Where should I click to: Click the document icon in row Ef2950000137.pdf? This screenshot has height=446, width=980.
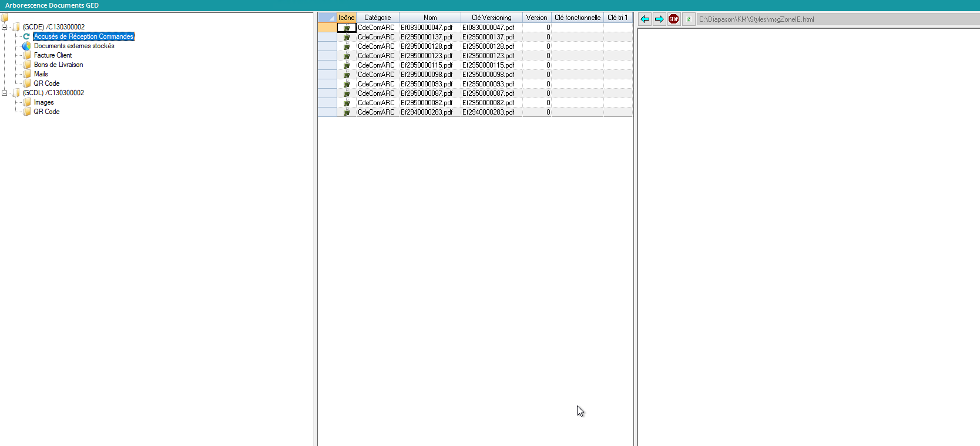pos(347,37)
